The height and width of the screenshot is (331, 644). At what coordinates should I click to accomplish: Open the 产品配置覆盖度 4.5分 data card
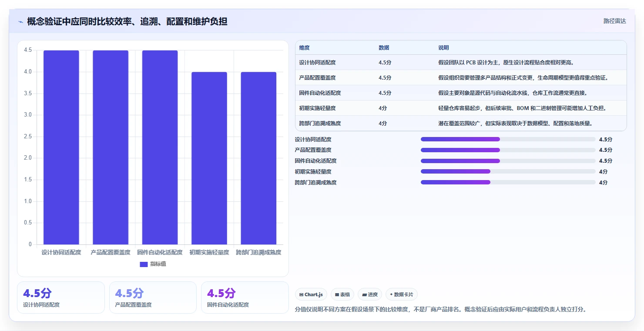point(153,298)
